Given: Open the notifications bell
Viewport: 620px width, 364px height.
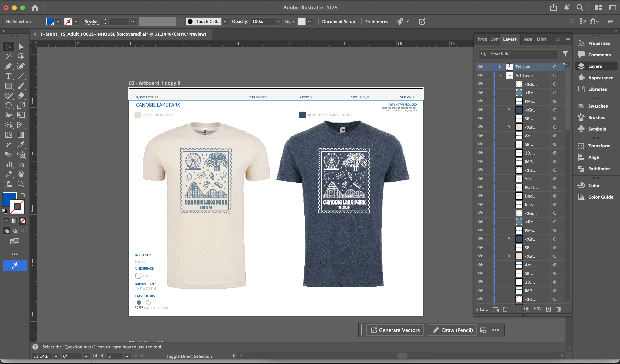Looking at the screenshot, I should click(567, 7).
